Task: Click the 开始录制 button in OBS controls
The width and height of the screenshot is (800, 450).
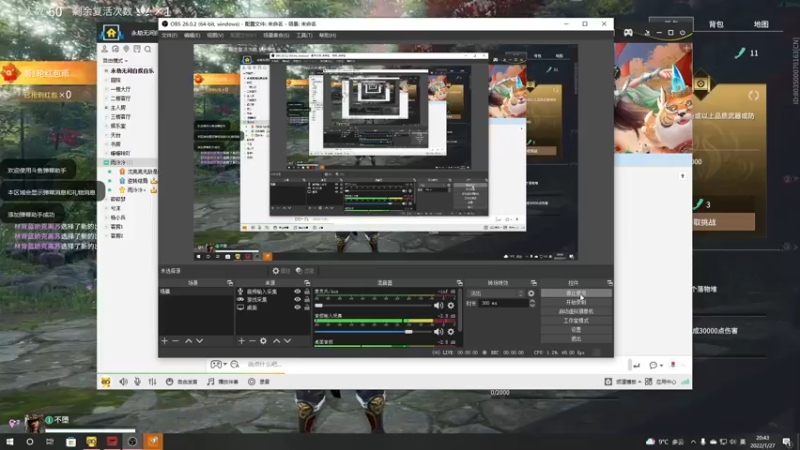Action: pyautogui.click(x=576, y=302)
